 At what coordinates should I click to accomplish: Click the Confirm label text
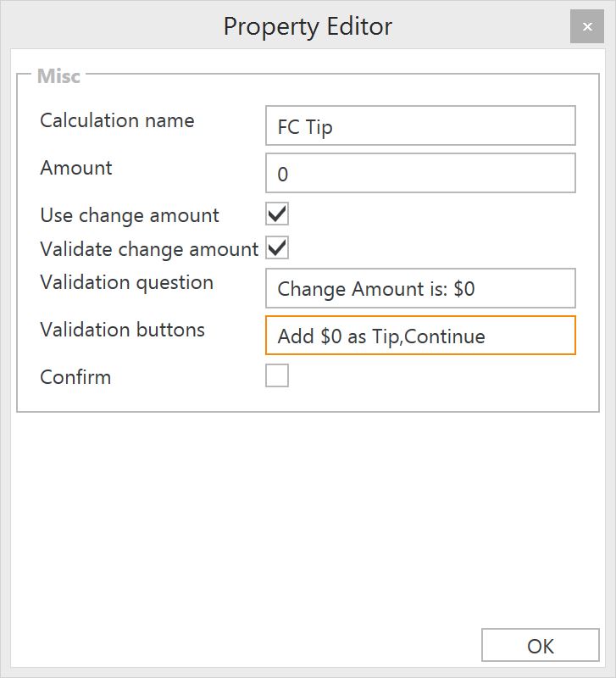click(x=75, y=377)
